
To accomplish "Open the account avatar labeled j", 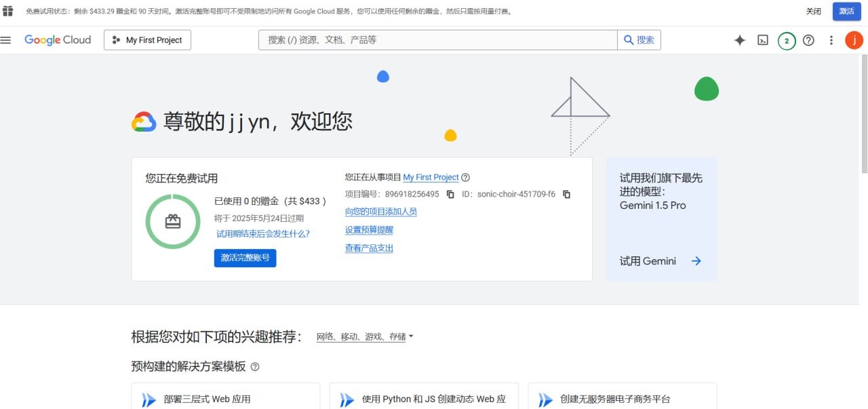I will (854, 40).
